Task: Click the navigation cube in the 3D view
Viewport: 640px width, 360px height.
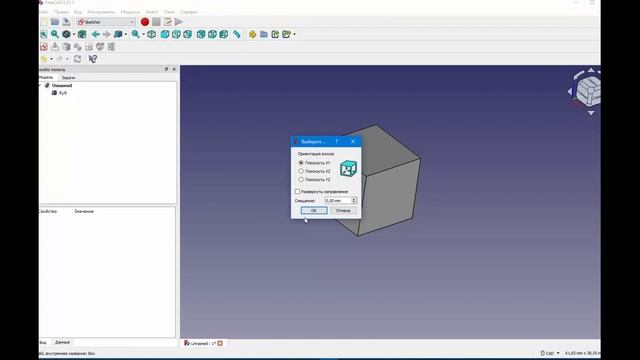Action: pyautogui.click(x=589, y=90)
